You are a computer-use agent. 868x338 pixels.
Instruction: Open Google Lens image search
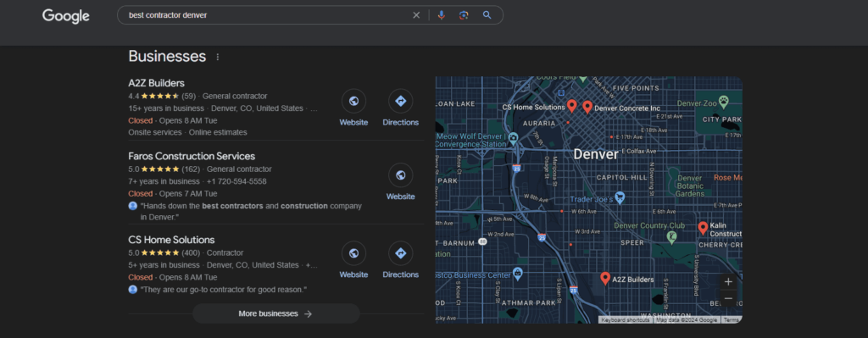pyautogui.click(x=464, y=15)
